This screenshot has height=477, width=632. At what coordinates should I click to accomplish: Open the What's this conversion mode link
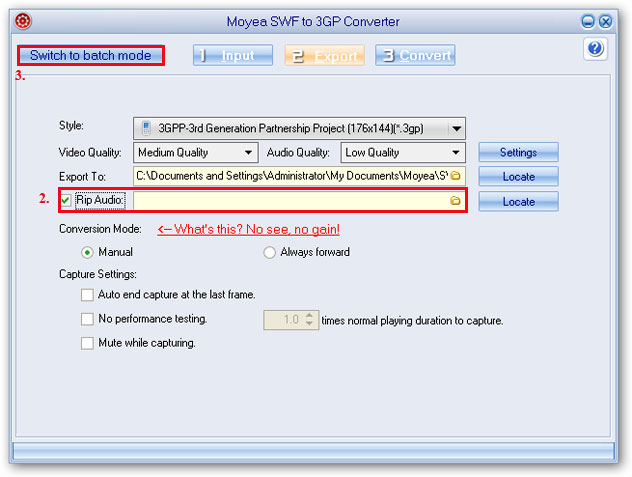(x=249, y=229)
